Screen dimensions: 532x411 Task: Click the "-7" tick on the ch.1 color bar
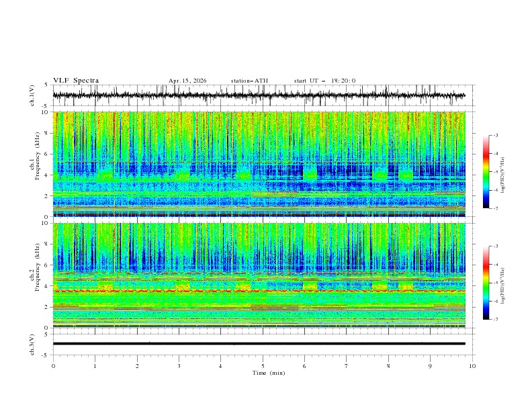(495, 209)
